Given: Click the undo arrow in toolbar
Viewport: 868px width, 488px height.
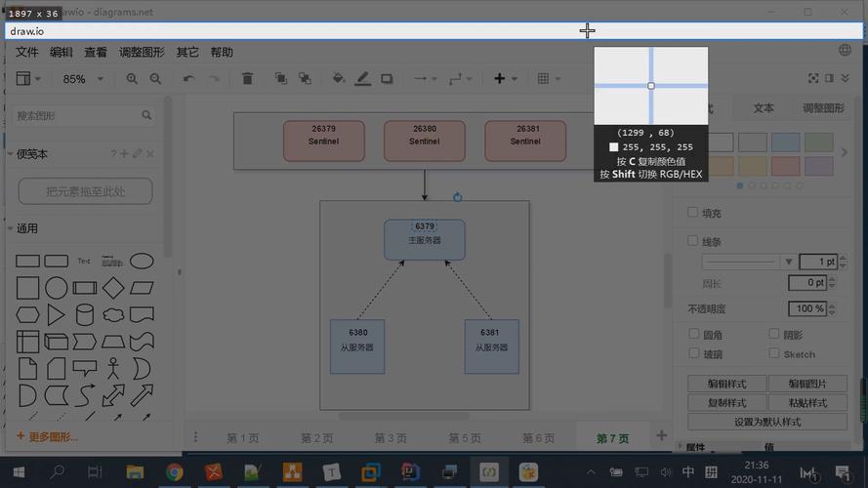Looking at the screenshot, I should [x=188, y=78].
